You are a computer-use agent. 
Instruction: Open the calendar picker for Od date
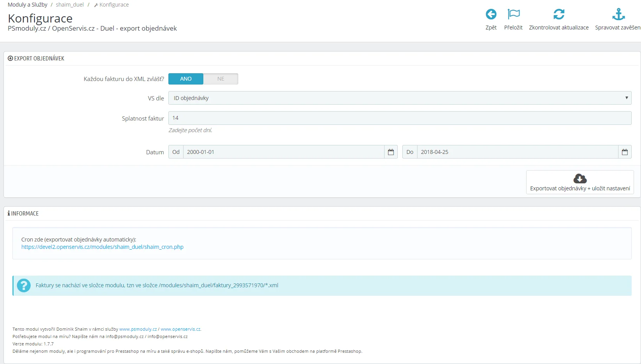(x=391, y=152)
